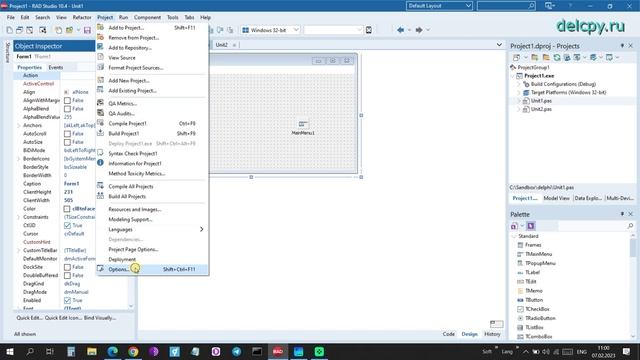Screen dimensions: 640x360
Task: Pin the Projects panel
Action: [x=622, y=46]
